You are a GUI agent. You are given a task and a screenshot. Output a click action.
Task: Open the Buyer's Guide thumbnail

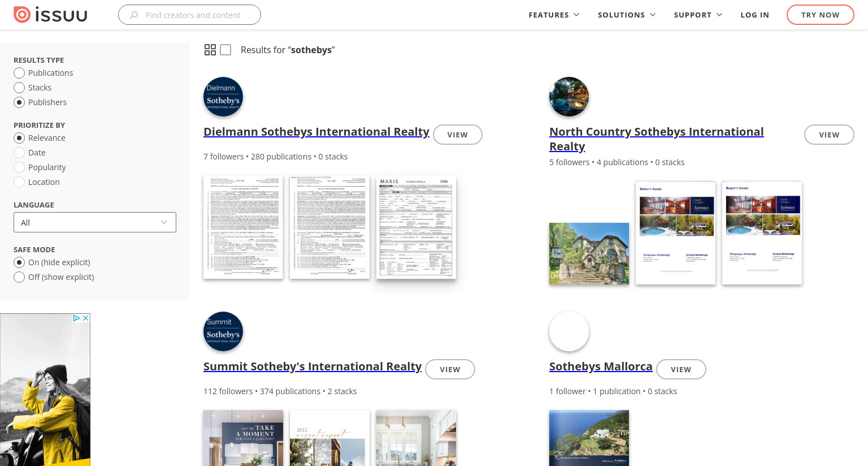762,233
